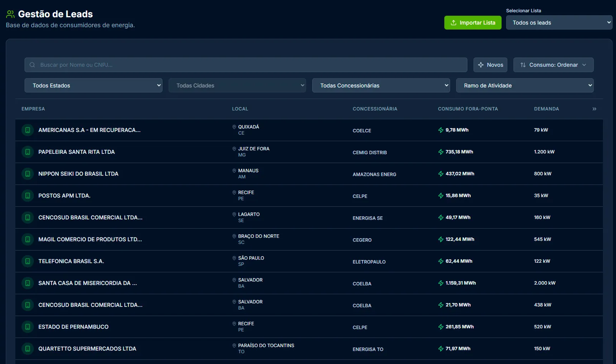Image resolution: width=616 pixels, height=364 pixels.
Task: Click the building icon beside TELEFONICA BRASIL S.A.
Action: [x=27, y=261]
